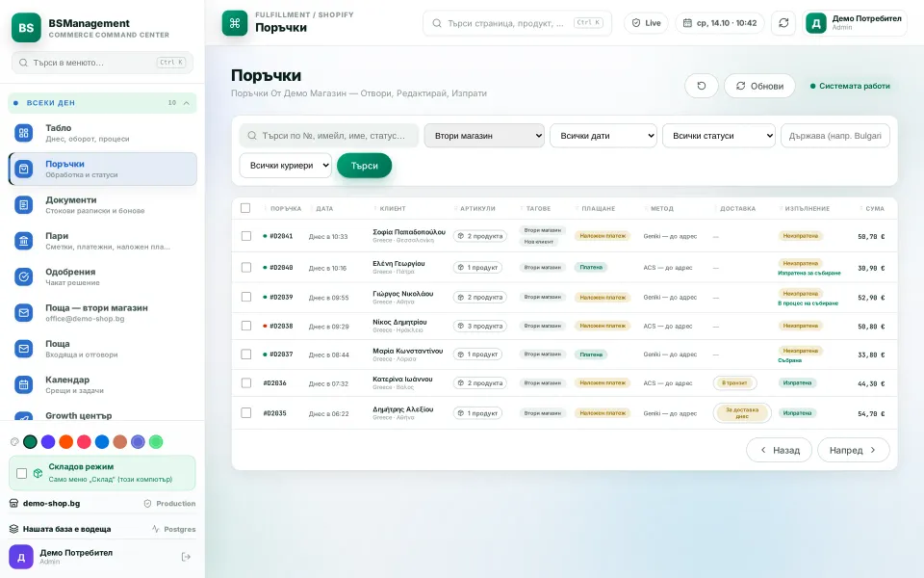Click the Държава country filter field

pos(835,136)
